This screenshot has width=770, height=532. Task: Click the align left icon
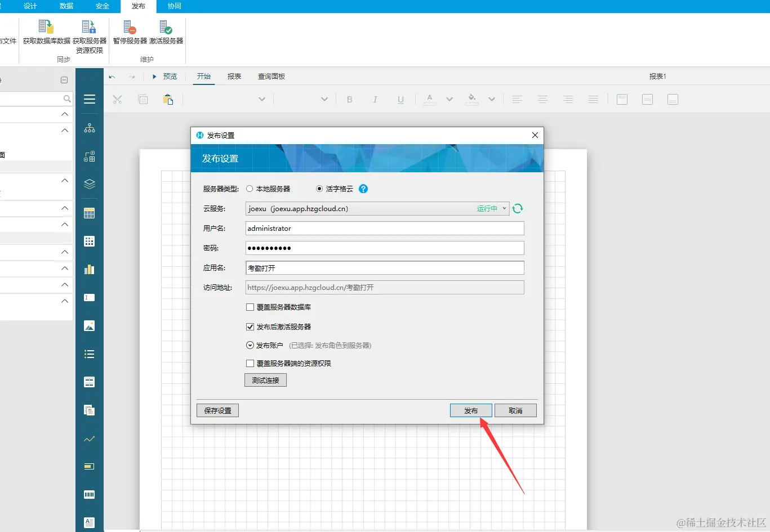(x=517, y=100)
